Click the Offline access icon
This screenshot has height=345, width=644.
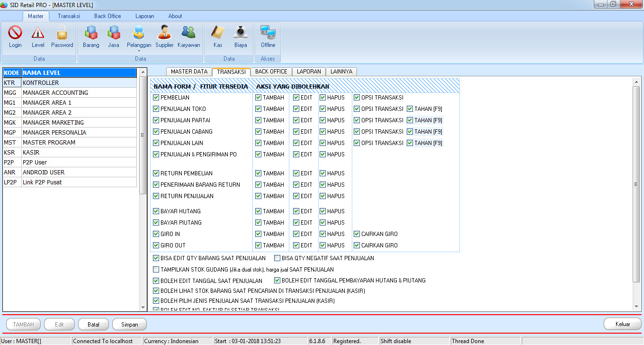pos(268,37)
